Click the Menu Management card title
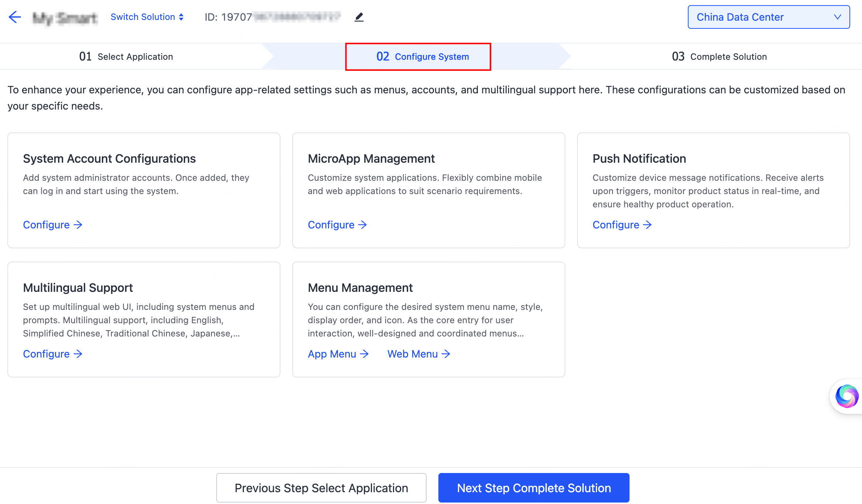 (360, 287)
